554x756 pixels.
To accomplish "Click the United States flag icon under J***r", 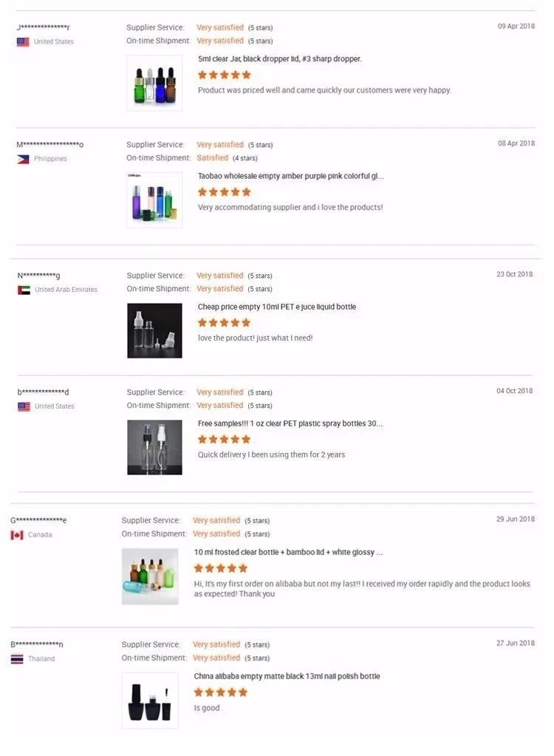I will pos(23,42).
